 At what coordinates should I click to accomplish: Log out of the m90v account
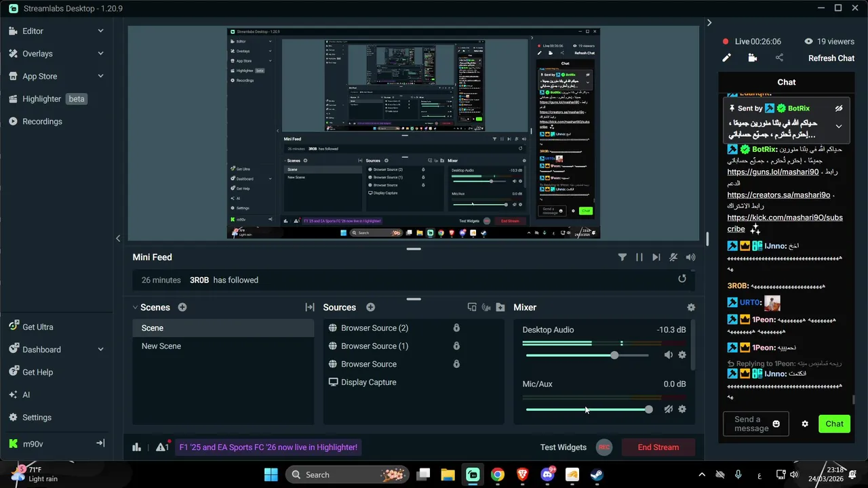[100, 443]
